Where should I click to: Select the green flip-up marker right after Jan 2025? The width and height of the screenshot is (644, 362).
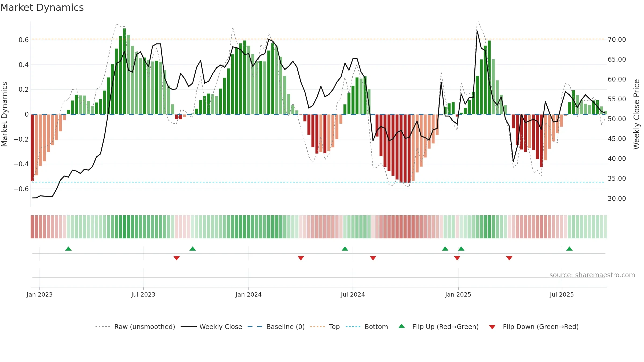click(x=461, y=249)
